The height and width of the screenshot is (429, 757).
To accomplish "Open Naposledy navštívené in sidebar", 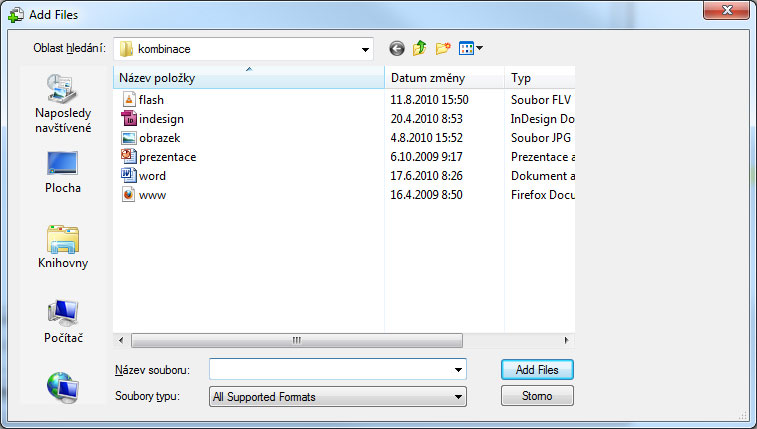I will click(x=63, y=103).
